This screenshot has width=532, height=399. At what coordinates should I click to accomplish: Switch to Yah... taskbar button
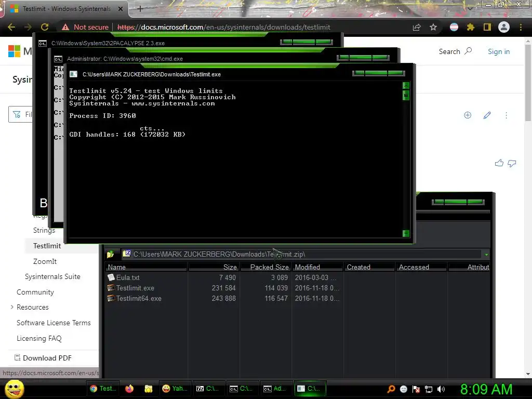click(175, 389)
